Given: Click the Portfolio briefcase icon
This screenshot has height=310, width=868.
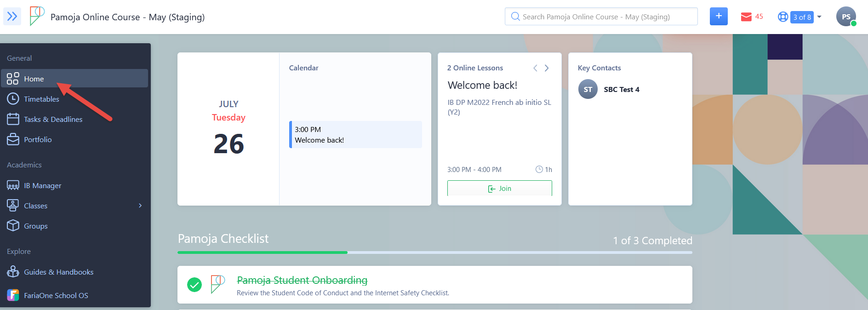Looking at the screenshot, I should (x=13, y=139).
